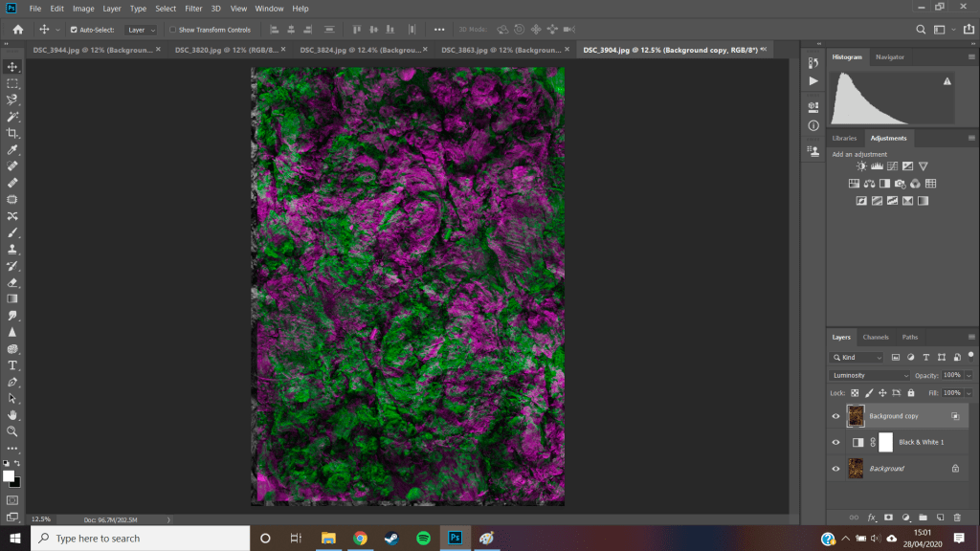The width and height of the screenshot is (980, 551).
Task: Pick the Type tool
Action: pyautogui.click(x=12, y=365)
